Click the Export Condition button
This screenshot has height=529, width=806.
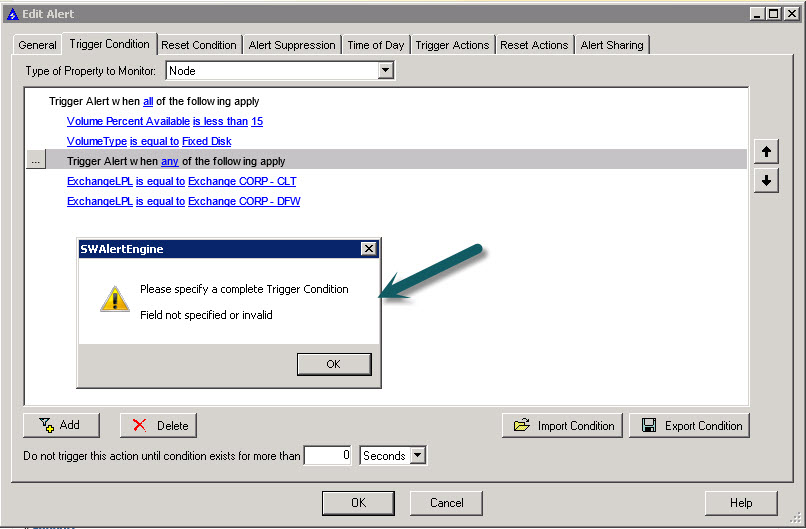coord(689,425)
